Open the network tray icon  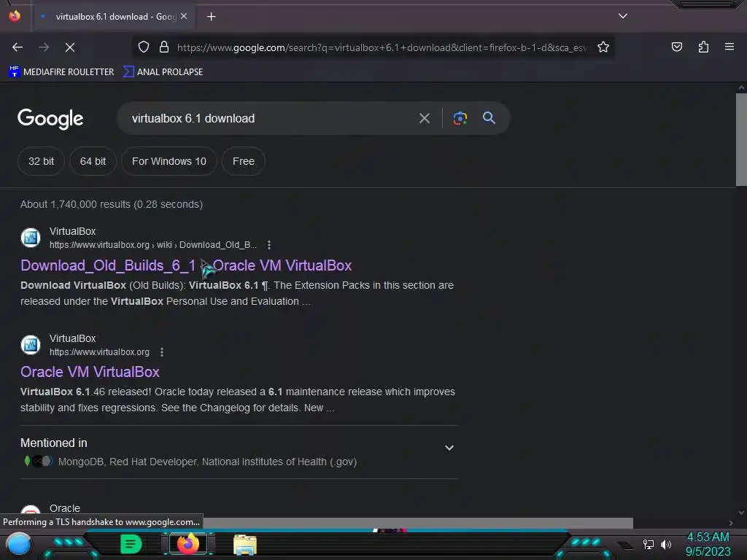(648, 544)
